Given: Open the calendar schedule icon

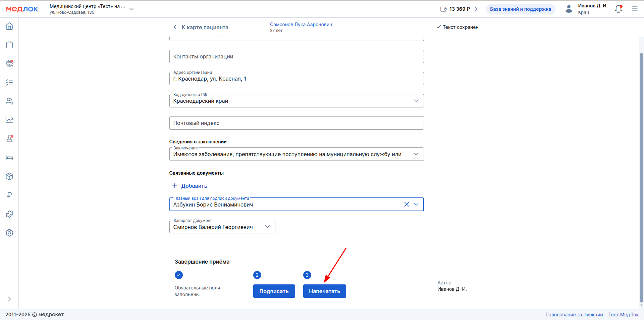Looking at the screenshot, I should point(9,45).
